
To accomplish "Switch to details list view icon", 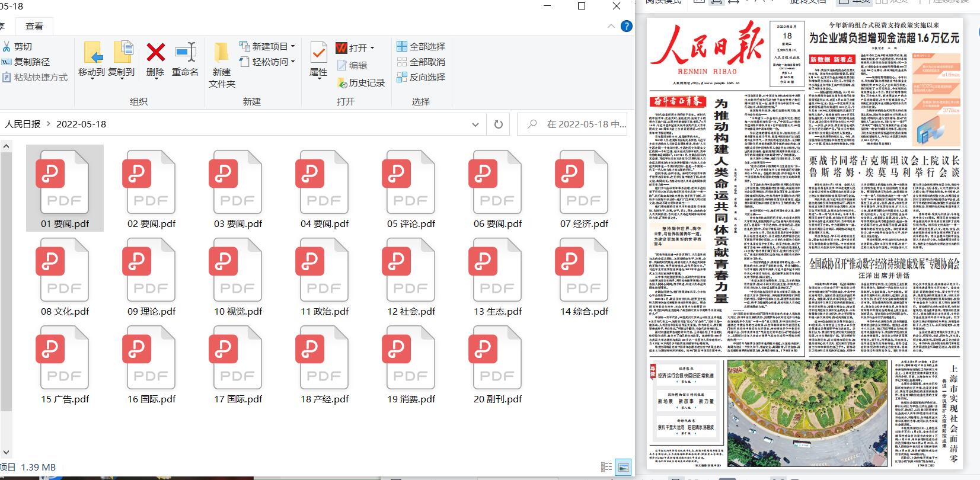I will pyautogui.click(x=606, y=468).
